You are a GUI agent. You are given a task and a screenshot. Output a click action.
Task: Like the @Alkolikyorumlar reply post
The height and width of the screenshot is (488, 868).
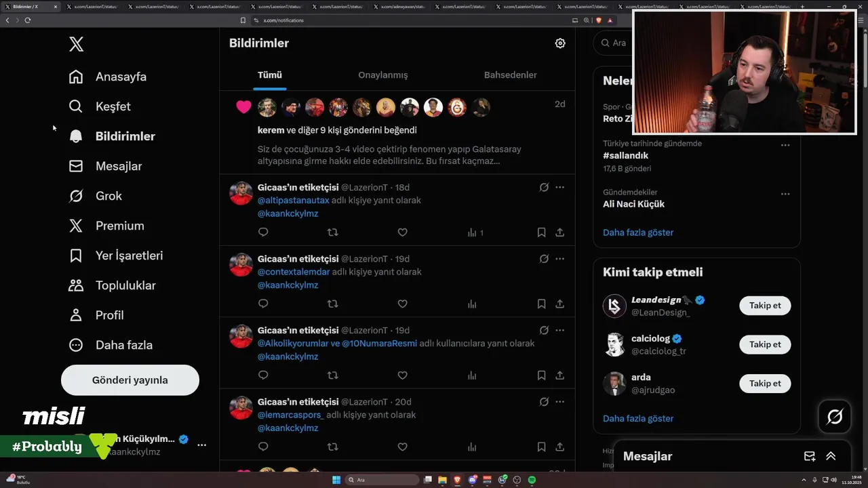(x=402, y=375)
